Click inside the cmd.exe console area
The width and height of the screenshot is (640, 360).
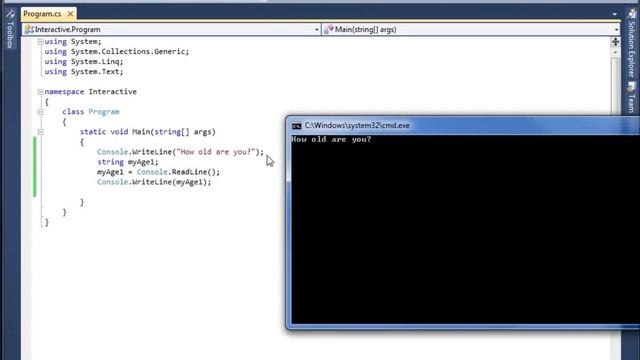[465, 229]
